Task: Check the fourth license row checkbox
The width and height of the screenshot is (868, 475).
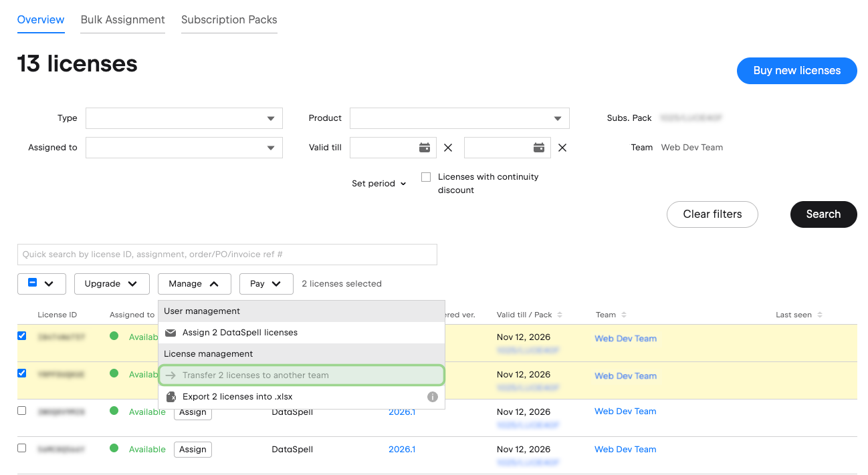Action: [x=21, y=448]
